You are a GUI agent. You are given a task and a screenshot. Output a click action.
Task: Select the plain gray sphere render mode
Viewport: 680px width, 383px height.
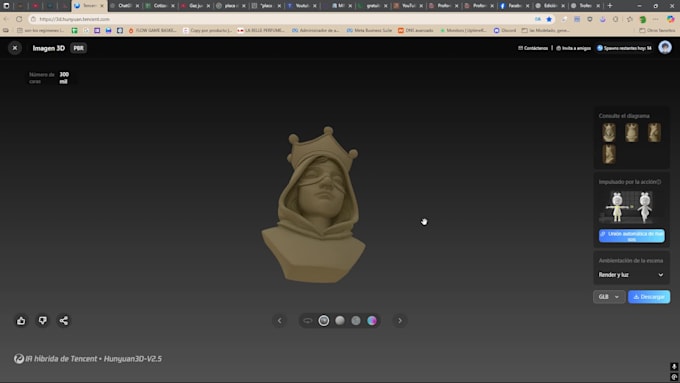[340, 321]
